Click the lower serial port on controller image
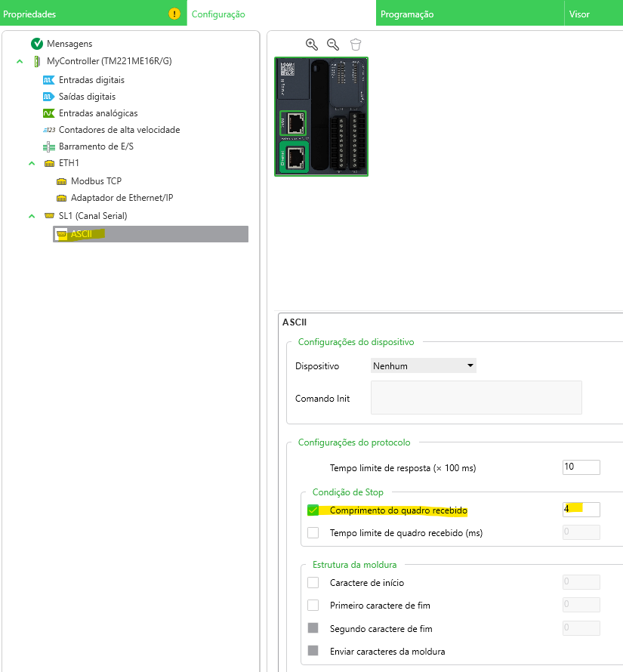This screenshot has width=623, height=672. pos(295,158)
